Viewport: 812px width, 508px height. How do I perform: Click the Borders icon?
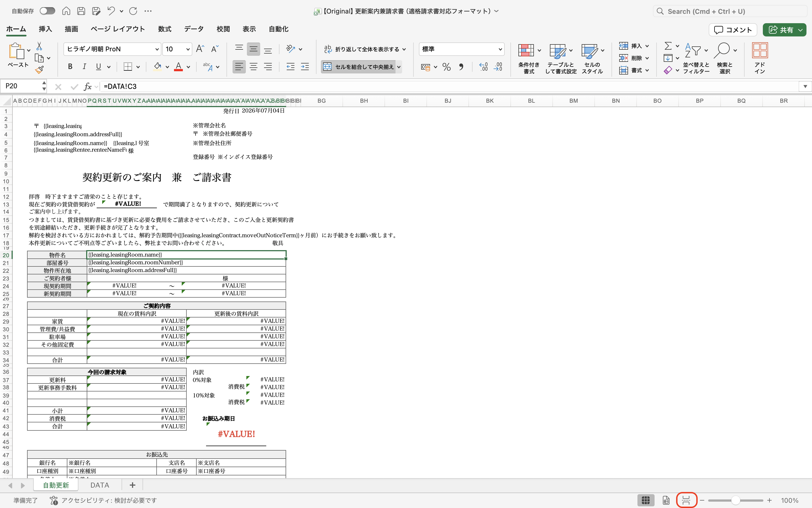(x=128, y=67)
